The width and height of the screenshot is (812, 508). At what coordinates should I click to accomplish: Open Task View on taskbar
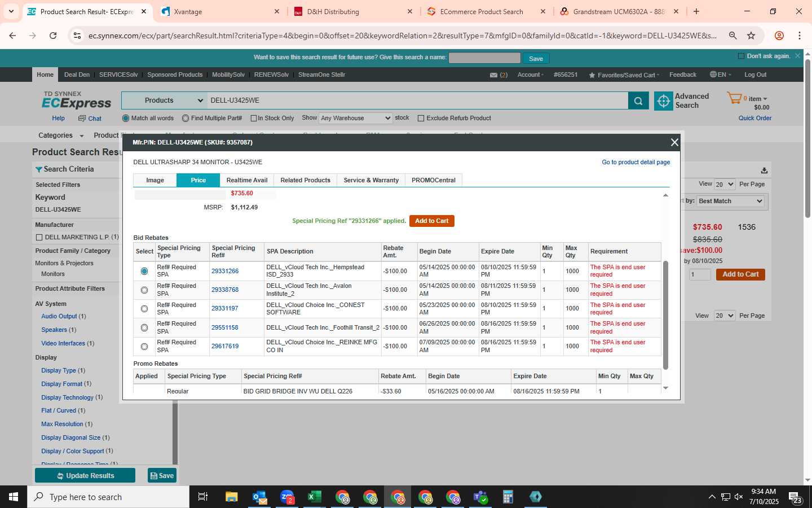pos(203,497)
